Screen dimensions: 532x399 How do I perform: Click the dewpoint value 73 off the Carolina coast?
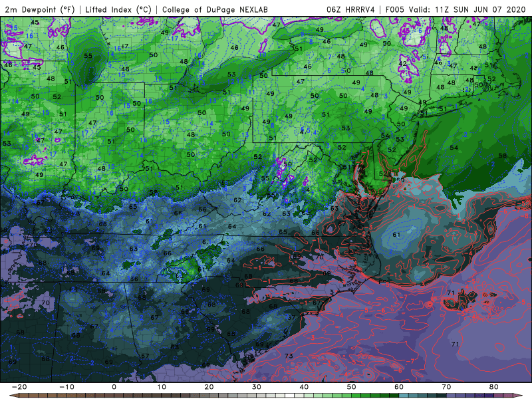pyautogui.click(x=289, y=356)
